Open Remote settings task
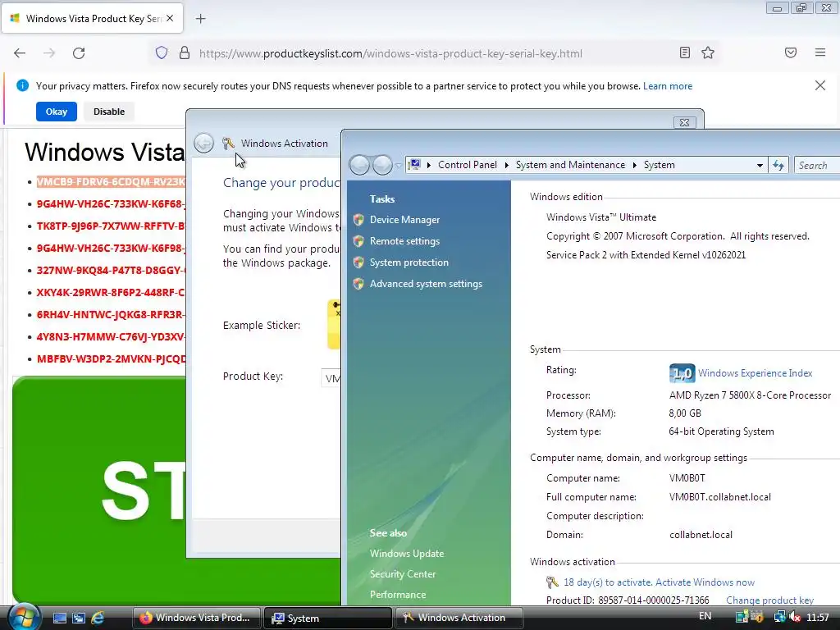The width and height of the screenshot is (840, 630). [x=404, y=241]
